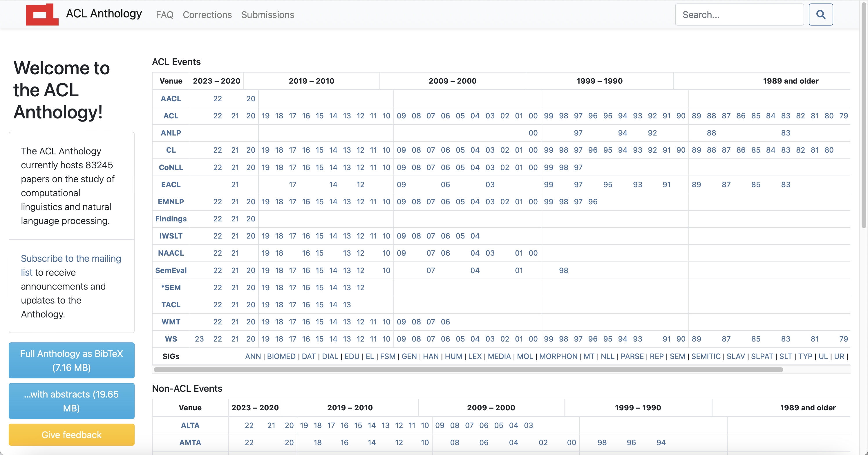This screenshot has width=868, height=455.
Task: Open ACL 2022 proceedings
Action: [218, 115]
